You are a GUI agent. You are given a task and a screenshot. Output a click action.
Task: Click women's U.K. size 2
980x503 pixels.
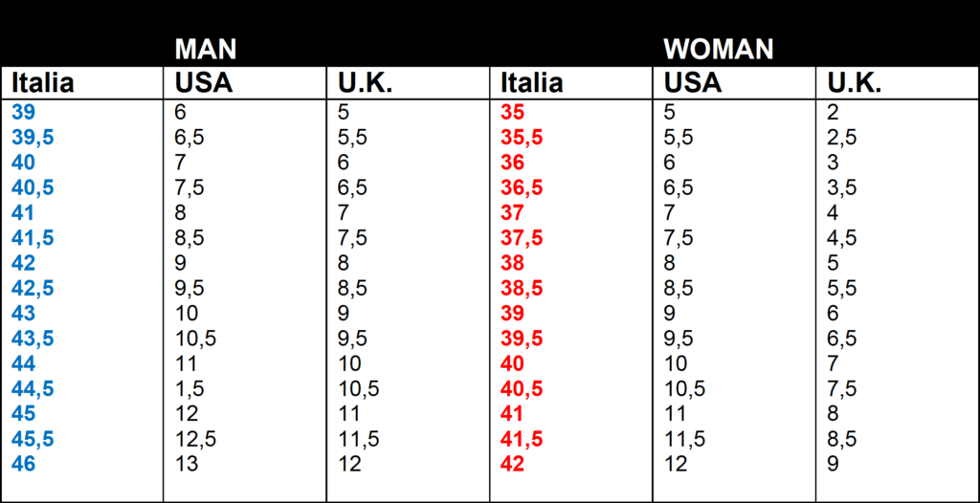pyautogui.click(x=834, y=112)
